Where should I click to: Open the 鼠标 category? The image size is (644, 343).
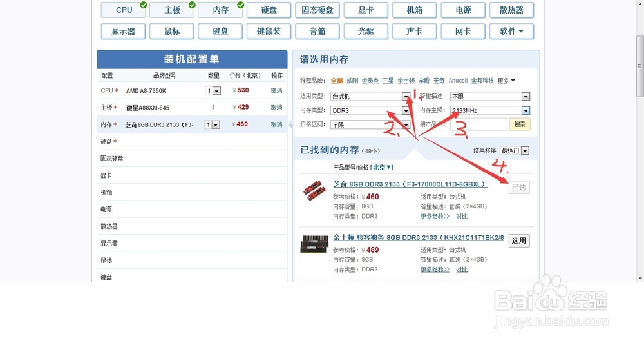pyautogui.click(x=172, y=31)
